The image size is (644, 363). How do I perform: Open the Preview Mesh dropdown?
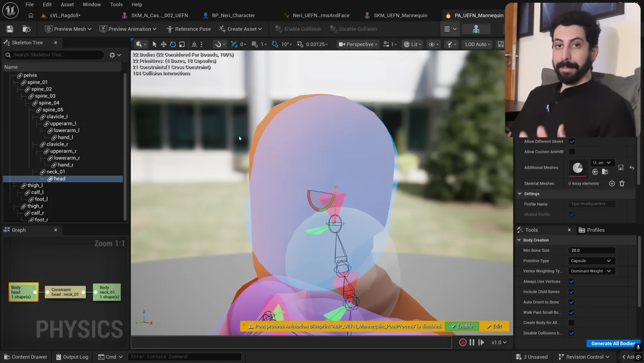[68, 29]
